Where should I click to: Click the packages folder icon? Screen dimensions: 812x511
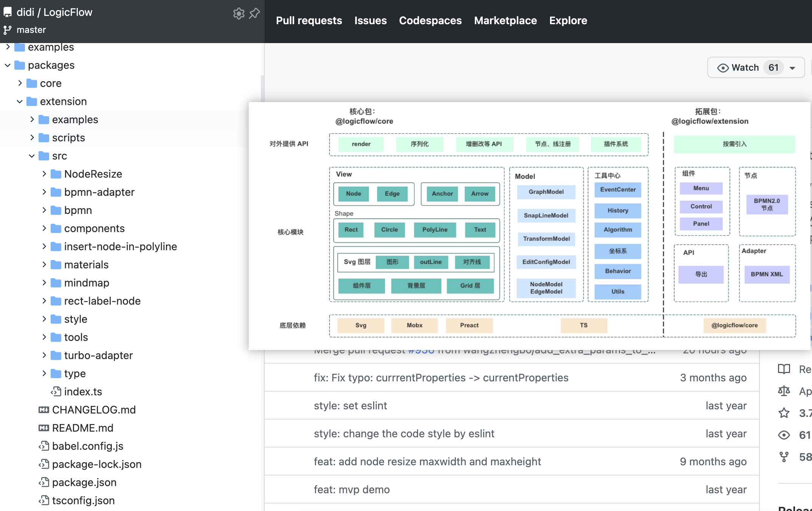pos(20,65)
